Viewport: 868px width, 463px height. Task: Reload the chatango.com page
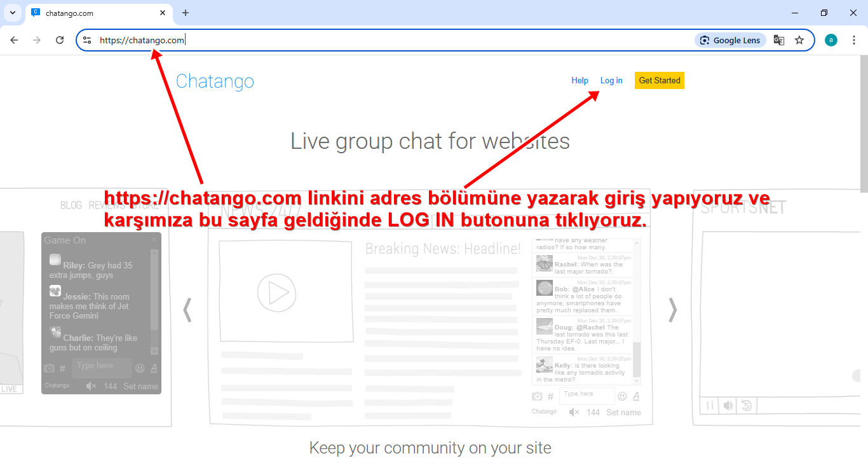point(60,40)
